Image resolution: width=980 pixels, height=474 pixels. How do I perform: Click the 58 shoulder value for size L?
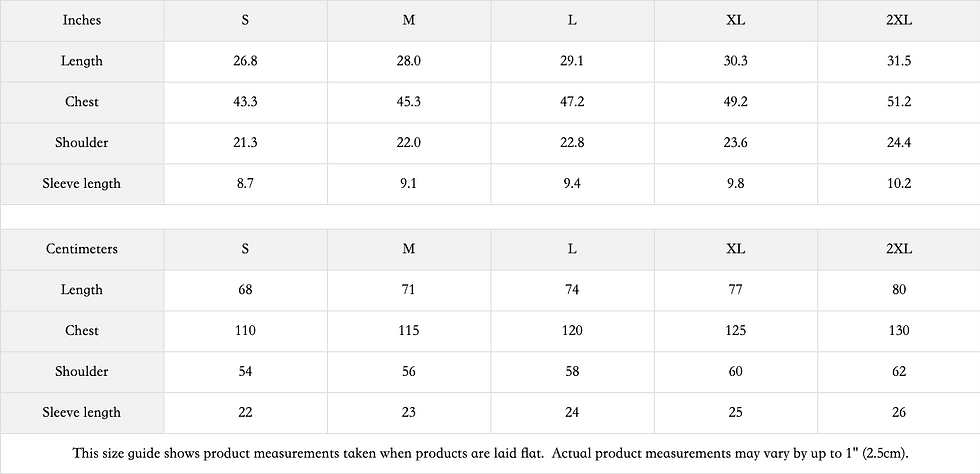[572, 371]
